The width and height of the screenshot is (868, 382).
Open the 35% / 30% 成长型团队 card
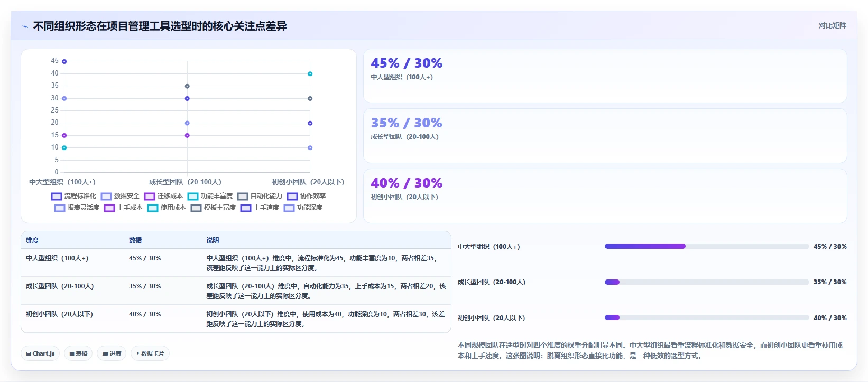(x=605, y=136)
